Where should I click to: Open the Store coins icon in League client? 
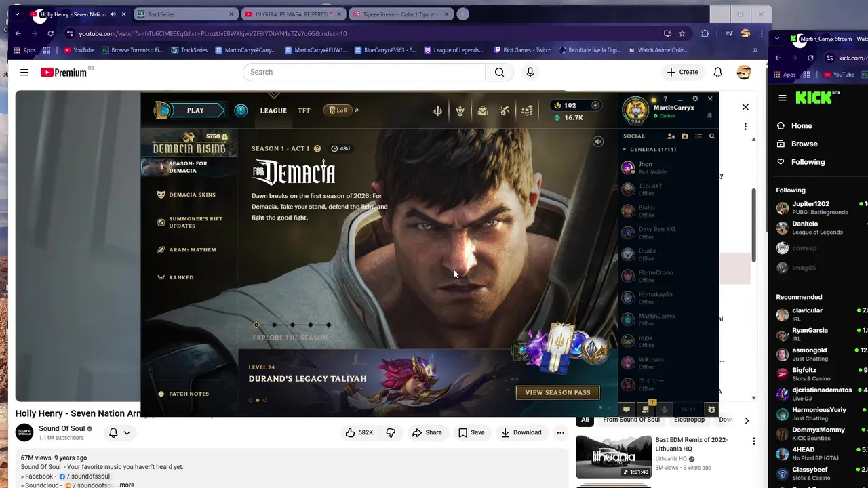click(x=528, y=110)
